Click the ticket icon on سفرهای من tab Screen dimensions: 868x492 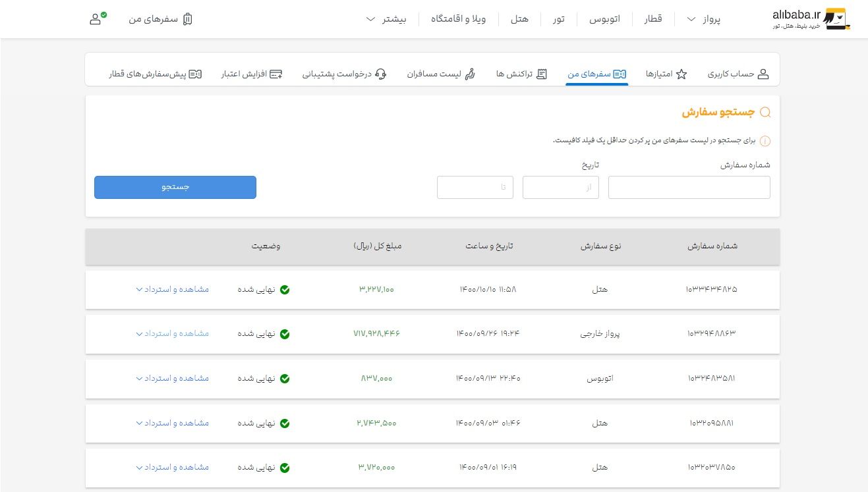click(619, 74)
